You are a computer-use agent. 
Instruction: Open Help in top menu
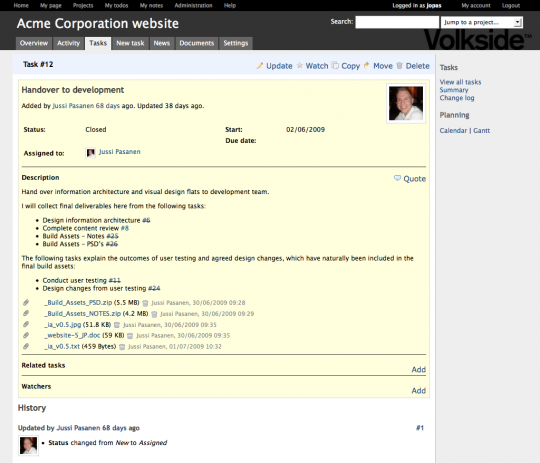[x=230, y=6]
